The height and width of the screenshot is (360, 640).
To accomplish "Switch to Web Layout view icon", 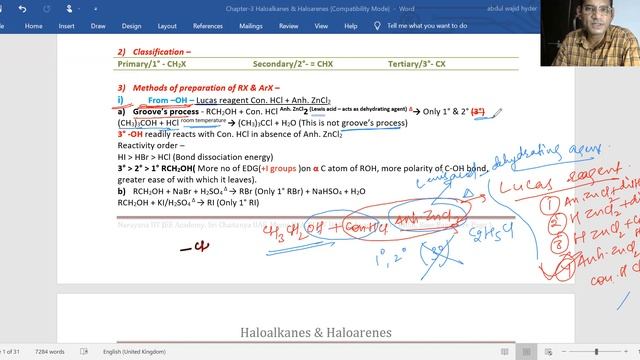I will (548, 351).
